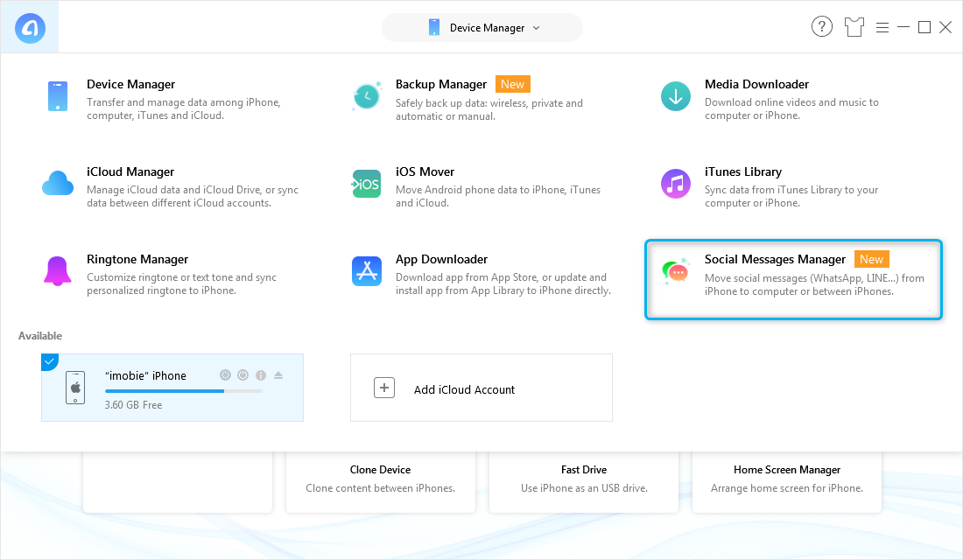The image size is (963, 560).
Task: Open the skin shirt icon in the title bar
Action: 854,27
